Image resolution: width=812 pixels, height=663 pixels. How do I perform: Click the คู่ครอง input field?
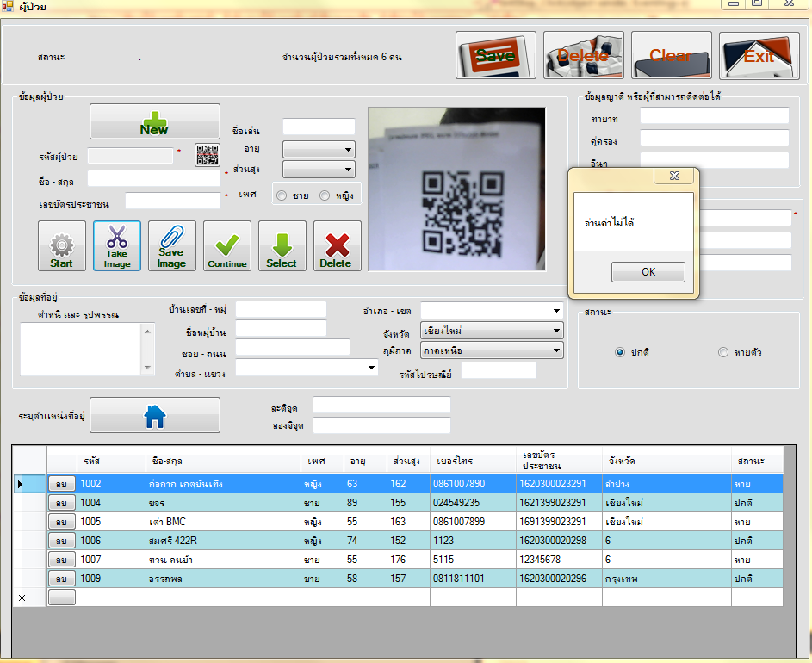715,138
